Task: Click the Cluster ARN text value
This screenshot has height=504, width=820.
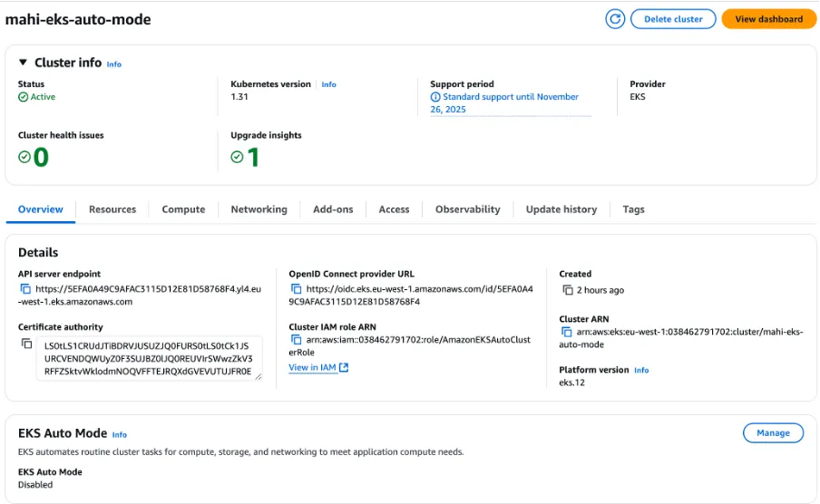Action: tap(681, 338)
